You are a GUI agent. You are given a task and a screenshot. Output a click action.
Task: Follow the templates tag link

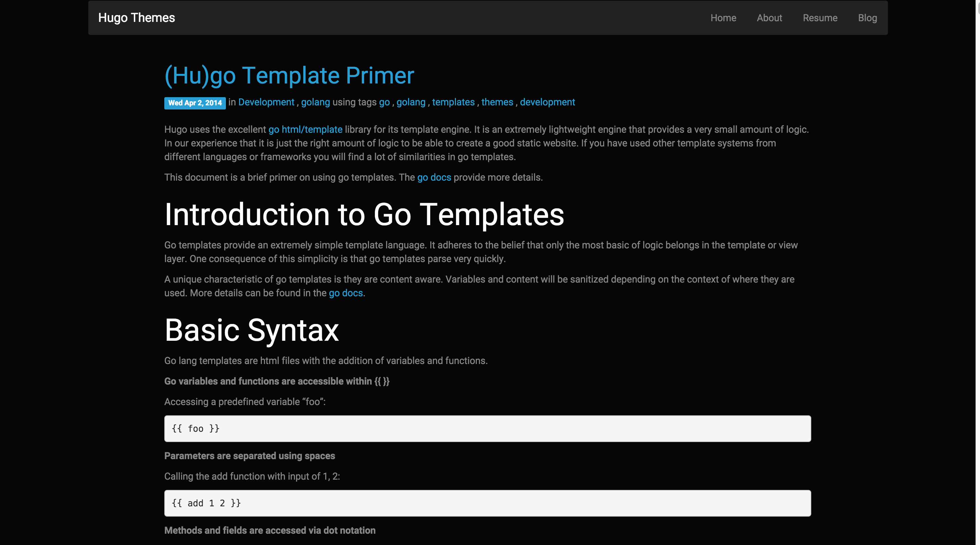453,102
